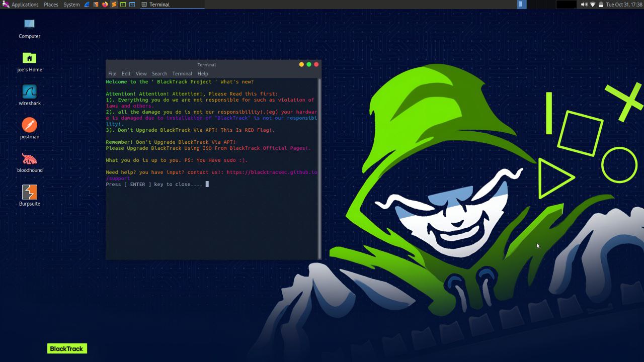Viewport: 644px width, 362px height.
Task: Click the date and time clock
Action: [x=624, y=5]
